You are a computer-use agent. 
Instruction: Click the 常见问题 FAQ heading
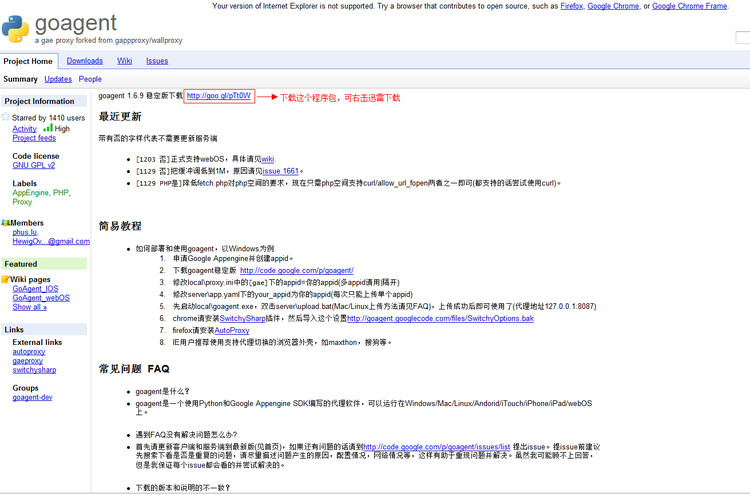(134, 369)
